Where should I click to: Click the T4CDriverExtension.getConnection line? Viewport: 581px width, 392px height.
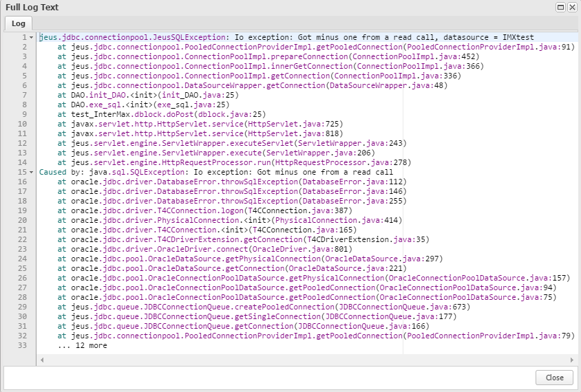coord(244,239)
